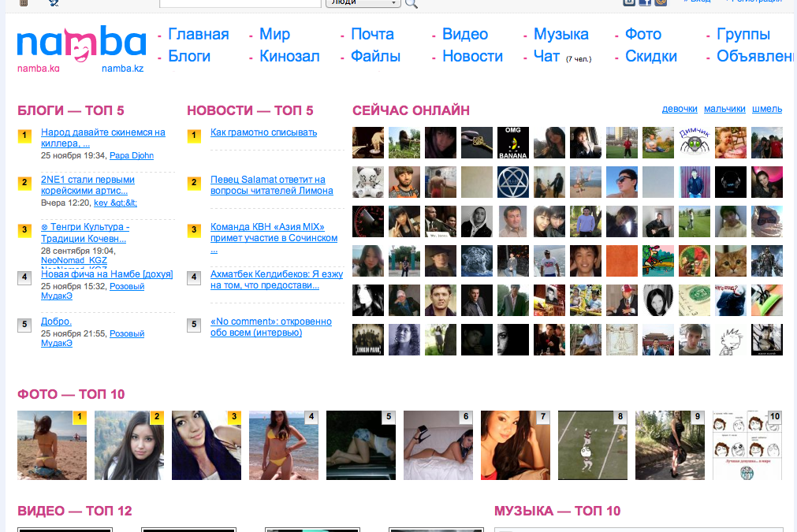Screen dimensions: 797x532
Task: Open the Чат menu link
Action: (x=546, y=57)
